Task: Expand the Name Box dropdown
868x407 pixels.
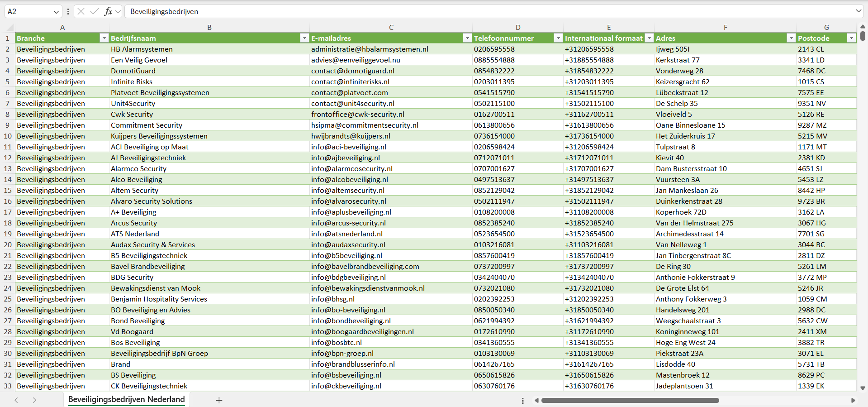Action: pyautogui.click(x=56, y=12)
